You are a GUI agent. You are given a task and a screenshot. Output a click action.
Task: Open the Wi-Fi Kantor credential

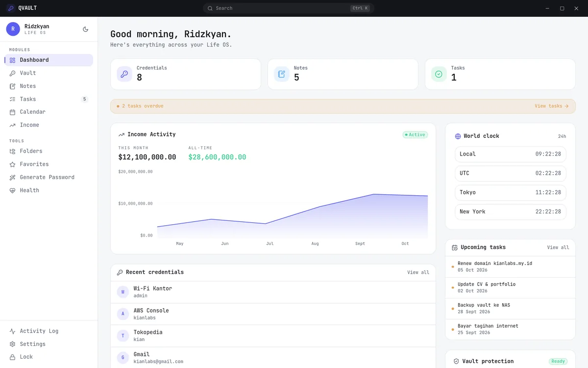click(x=273, y=292)
